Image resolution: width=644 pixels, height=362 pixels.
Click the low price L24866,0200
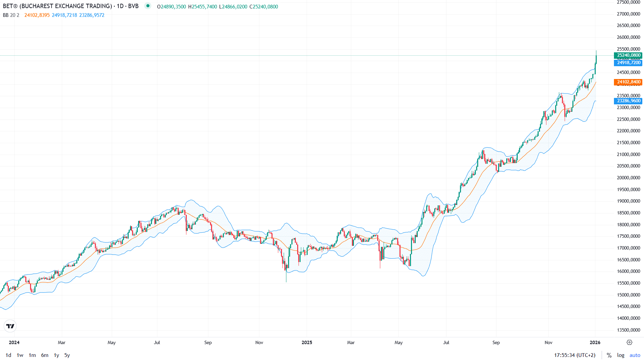click(x=233, y=7)
